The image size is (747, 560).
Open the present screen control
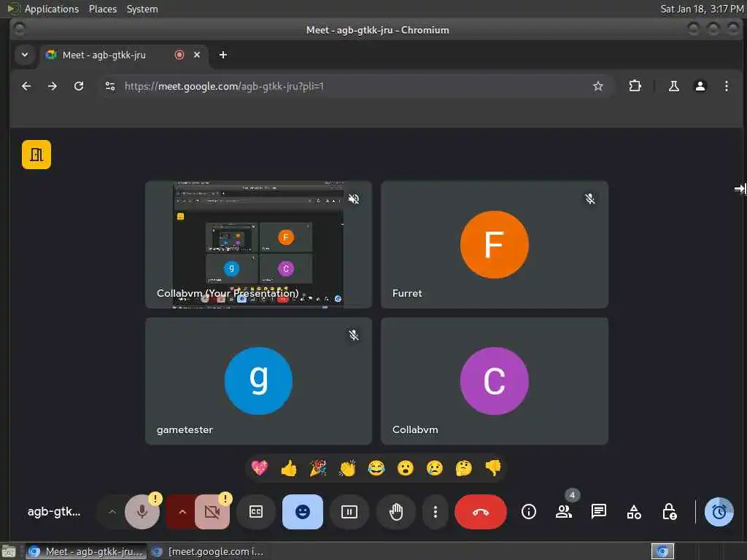pos(349,512)
